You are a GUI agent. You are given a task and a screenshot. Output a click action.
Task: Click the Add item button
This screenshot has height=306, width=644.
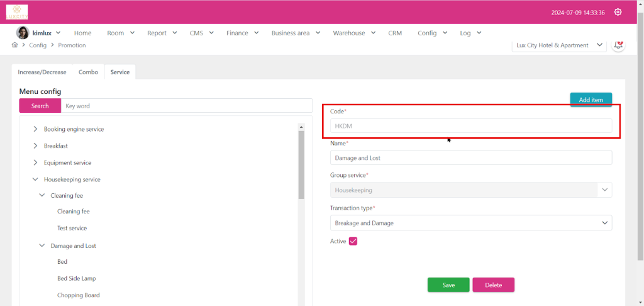[x=591, y=99]
